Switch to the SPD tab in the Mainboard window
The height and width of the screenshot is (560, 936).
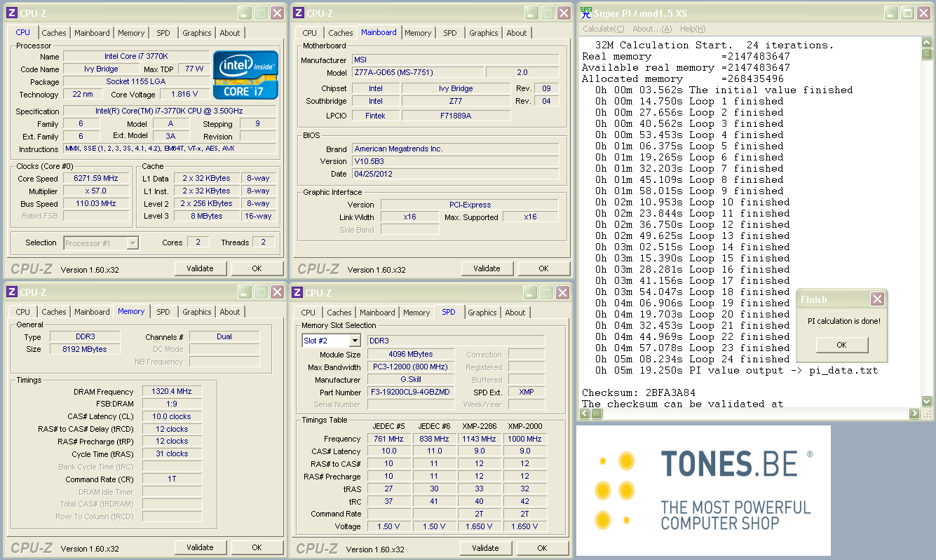click(450, 33)
